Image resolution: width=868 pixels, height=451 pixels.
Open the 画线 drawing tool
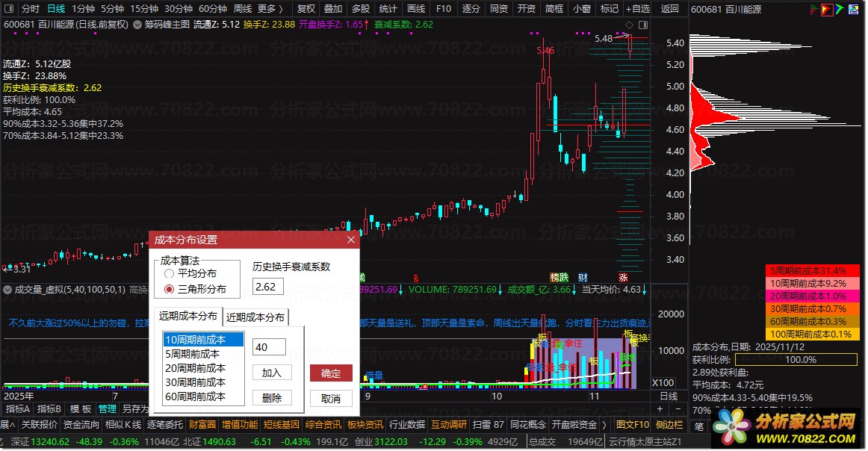click(x=416, y=9)
